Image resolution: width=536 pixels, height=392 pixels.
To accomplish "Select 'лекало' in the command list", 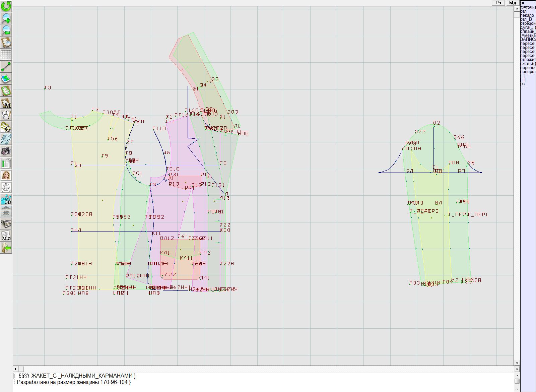I will tap(527, 15).
